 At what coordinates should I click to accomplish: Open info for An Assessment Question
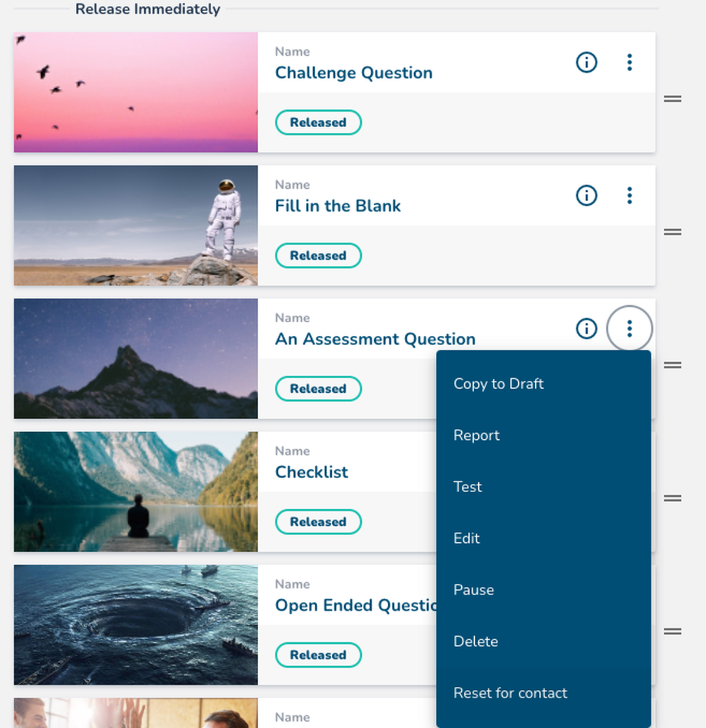pyautogui.click(x=586, y=329)
